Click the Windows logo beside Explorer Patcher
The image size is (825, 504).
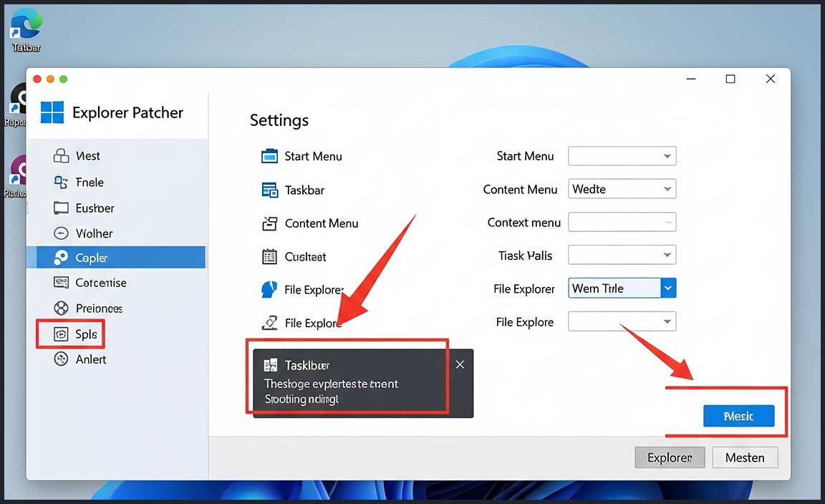point(52,113)
